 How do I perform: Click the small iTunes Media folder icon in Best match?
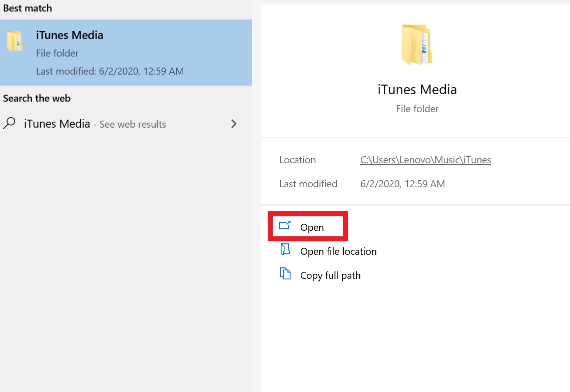pos(15,41)
